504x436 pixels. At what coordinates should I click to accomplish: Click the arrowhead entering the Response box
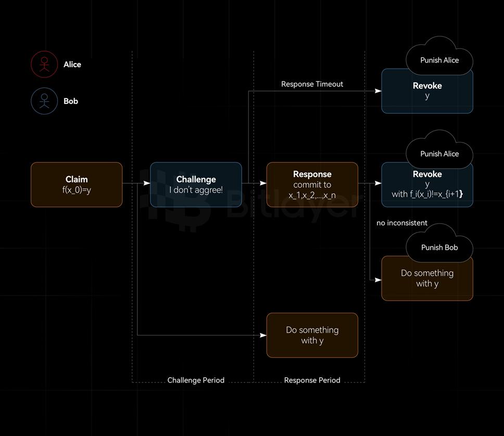263,183
